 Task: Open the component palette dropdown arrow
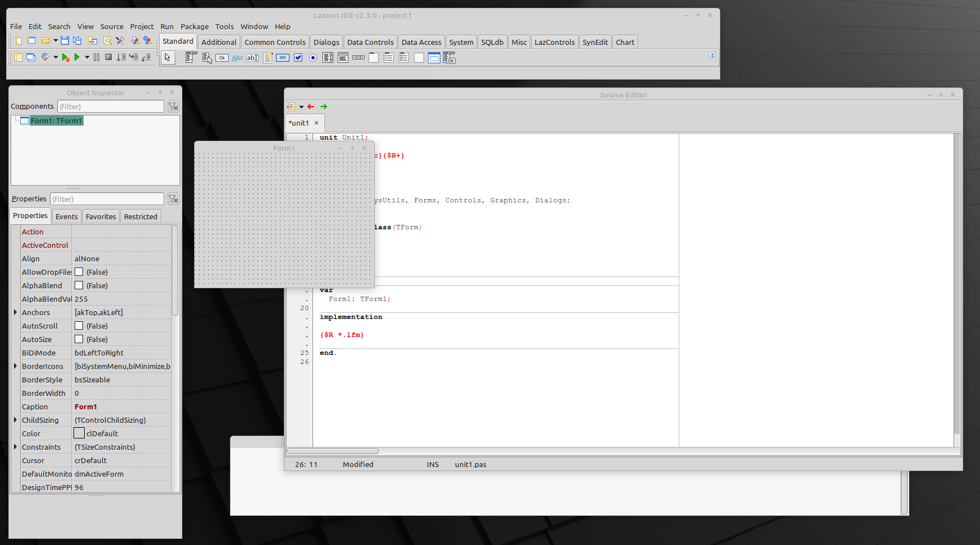pyautogui.click(x=712, y=55)
